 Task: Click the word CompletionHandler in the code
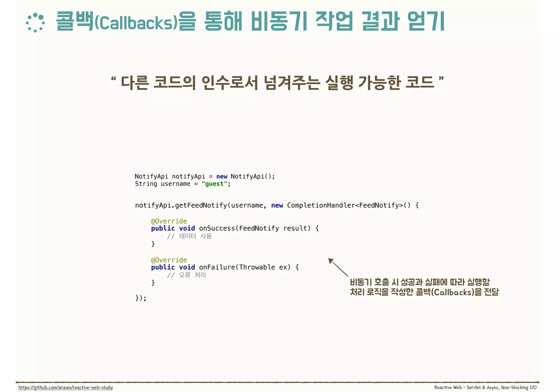click(321, 205)
